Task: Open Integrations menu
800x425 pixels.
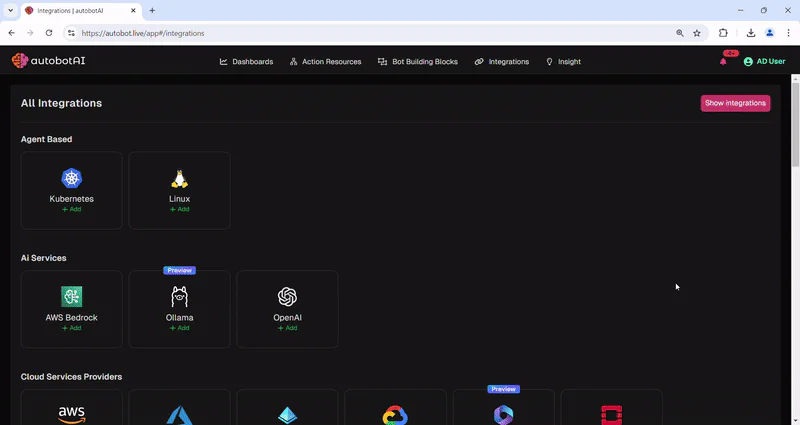Action: (502, 62)
